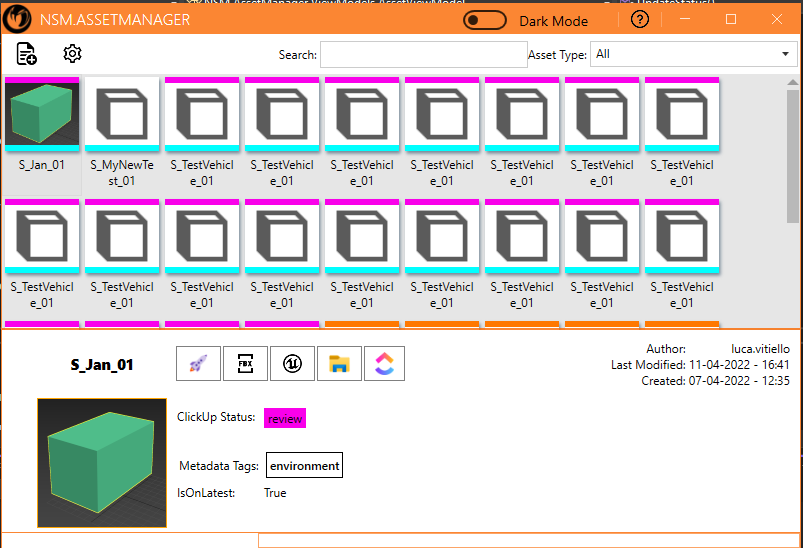Viewport: 803px width, 548px height.
Task: Open settings with the gear icon
Action: tap(72, 55)
